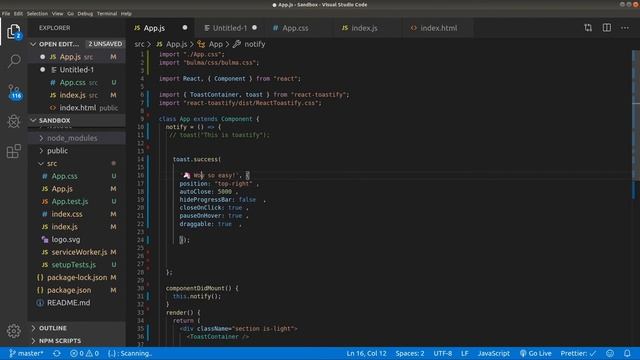Open App.css in the src folder tree
The height and width of the screenshot is (360, 640).
pyautogui.click(x=77, y=176)
